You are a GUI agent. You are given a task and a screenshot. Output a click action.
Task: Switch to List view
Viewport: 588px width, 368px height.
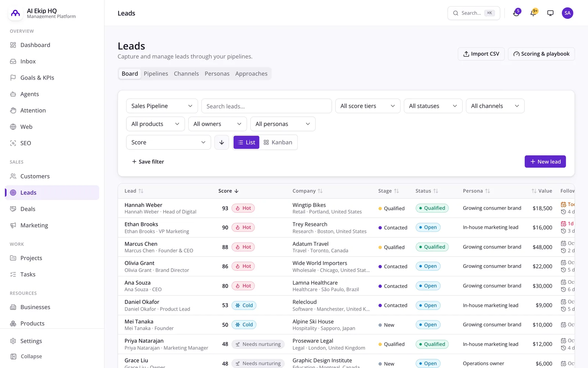pyautogui.click(x=246, y=142)
